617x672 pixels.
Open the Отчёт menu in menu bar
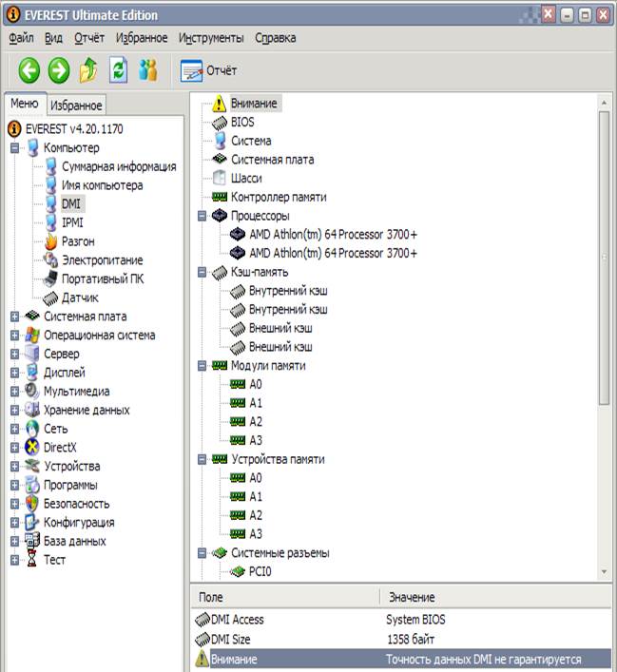point(89,38)
